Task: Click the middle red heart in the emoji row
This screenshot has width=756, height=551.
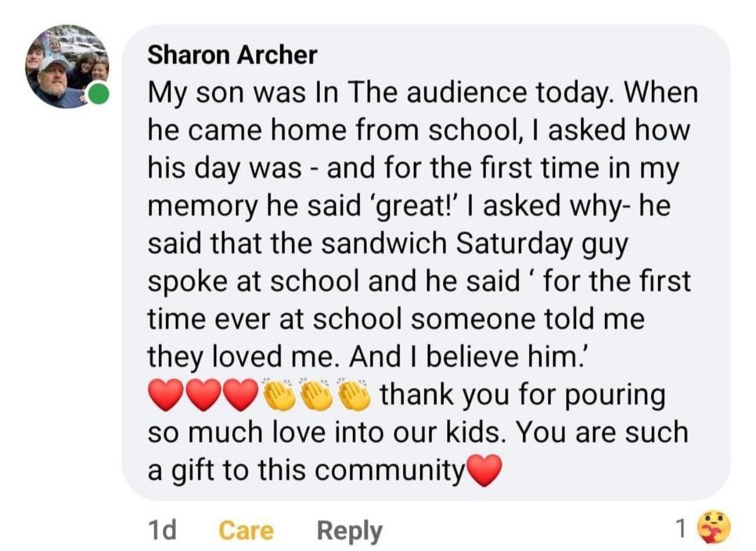Action: [204, 395]
